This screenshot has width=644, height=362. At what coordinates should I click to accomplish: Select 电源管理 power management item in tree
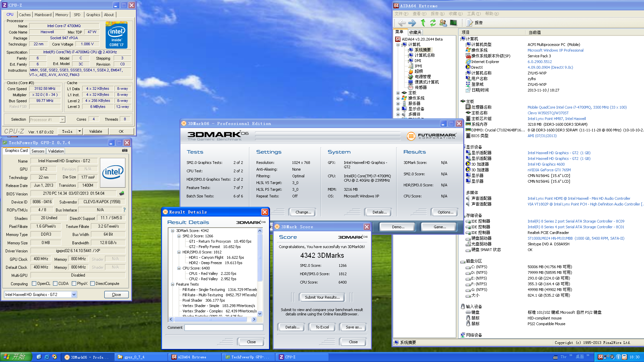[419, 76]
